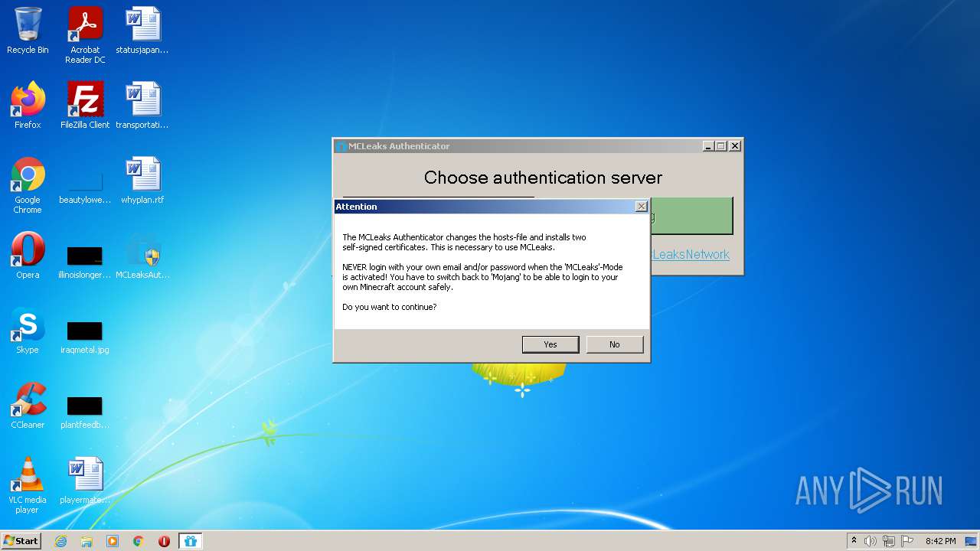Screen dimensions: 980x551
Task: Open the volume control tray icon
Action: point(871,541)
